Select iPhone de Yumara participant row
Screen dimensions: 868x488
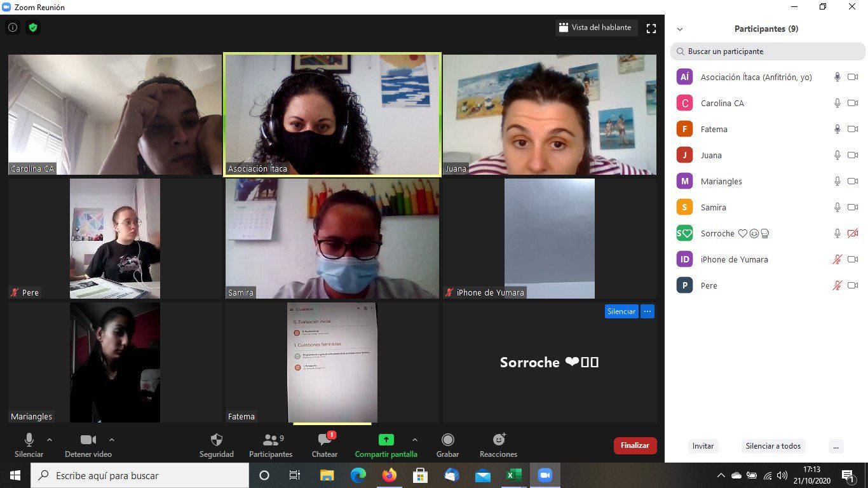click(768, 259)
